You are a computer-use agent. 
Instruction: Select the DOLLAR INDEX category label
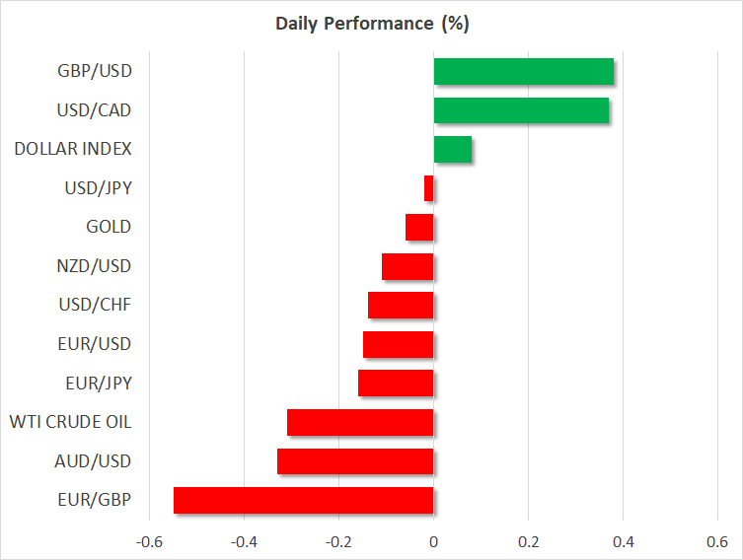tap(73, 149)
